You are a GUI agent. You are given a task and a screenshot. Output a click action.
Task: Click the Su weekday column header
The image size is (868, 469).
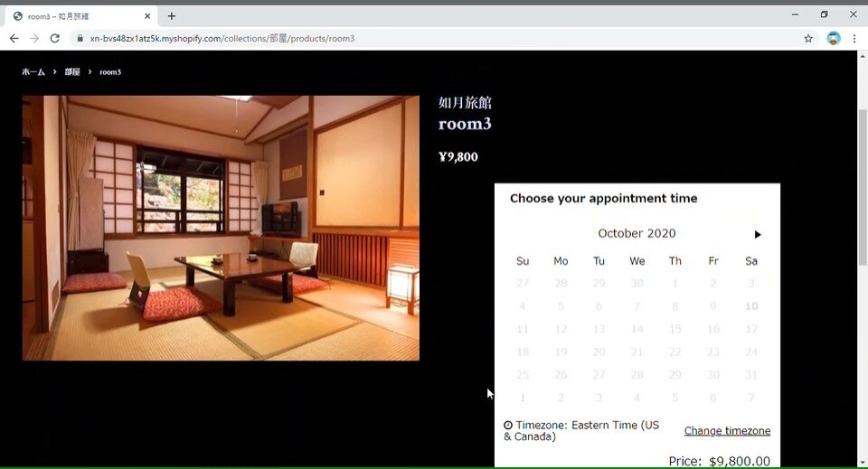523,261
